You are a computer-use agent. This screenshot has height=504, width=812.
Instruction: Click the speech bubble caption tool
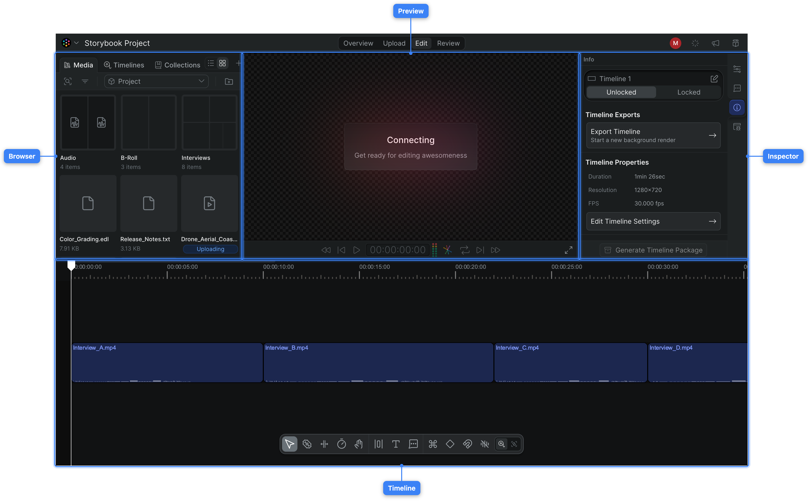[x=413, y=444]
